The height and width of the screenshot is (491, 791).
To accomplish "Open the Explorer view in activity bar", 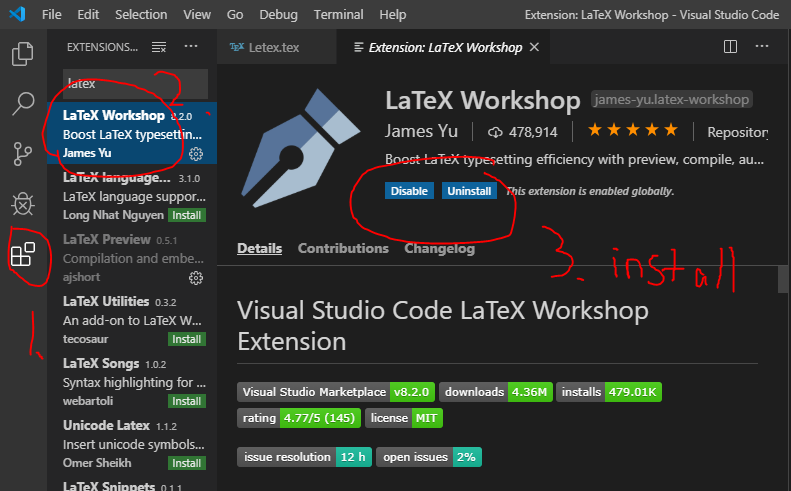I will (23, 53).
